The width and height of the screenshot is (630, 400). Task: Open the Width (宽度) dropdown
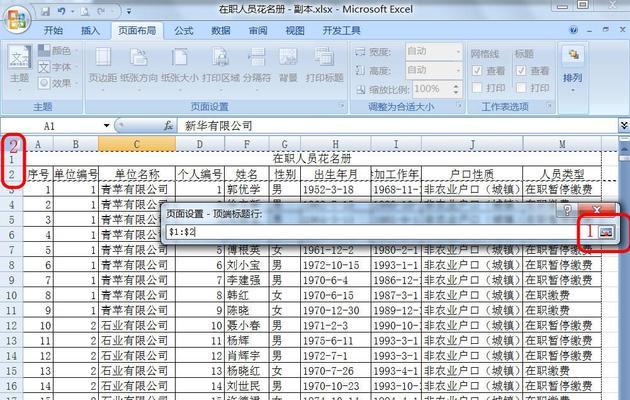458,51
